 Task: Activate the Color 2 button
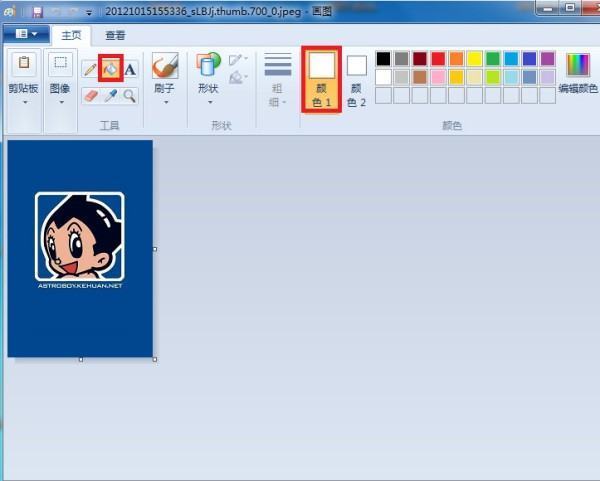(357, 80)
